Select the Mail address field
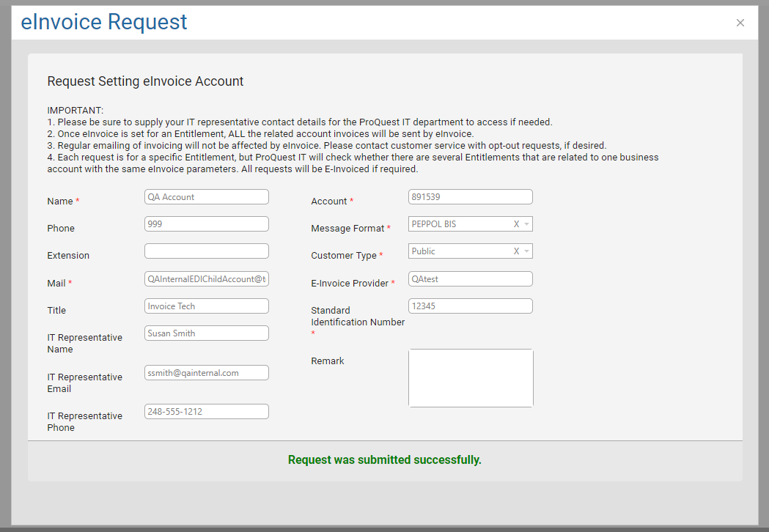 coord(206,278)
